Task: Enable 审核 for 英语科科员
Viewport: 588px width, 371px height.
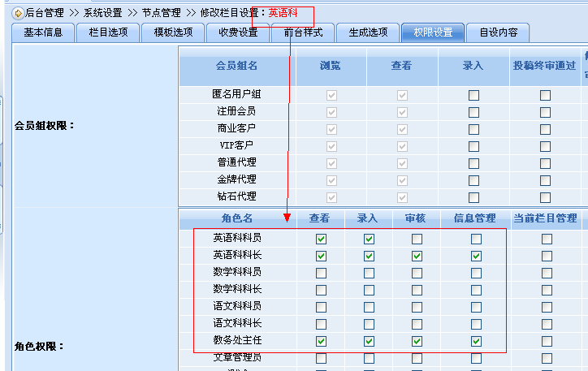Action: coord(417,239)
